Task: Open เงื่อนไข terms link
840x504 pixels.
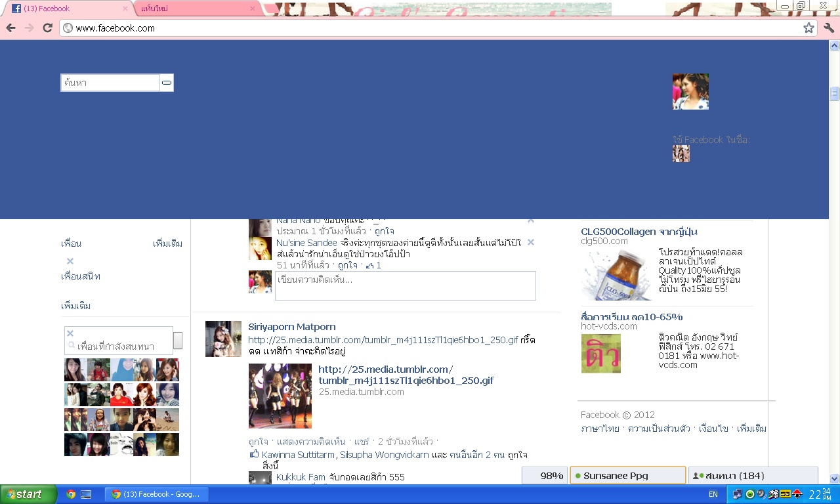Action: (x=713, y=429)
